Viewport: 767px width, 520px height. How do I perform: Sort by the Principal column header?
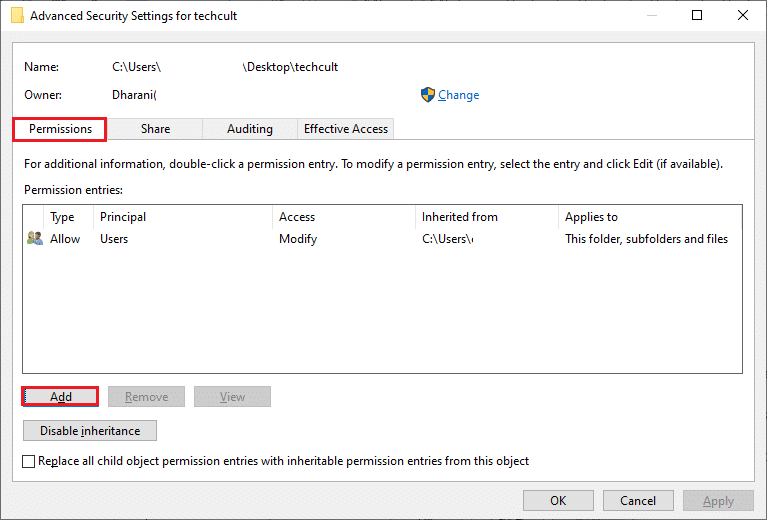click(x=182, y=217)
